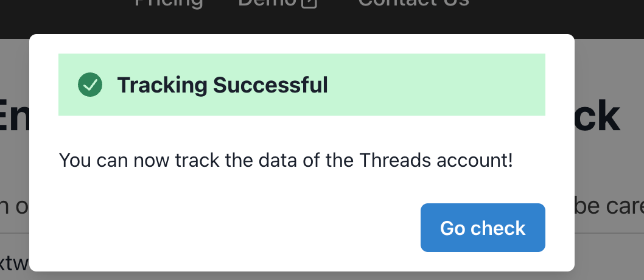
Task: Click the background heading fragment "ck"
Action: [599, 117]
